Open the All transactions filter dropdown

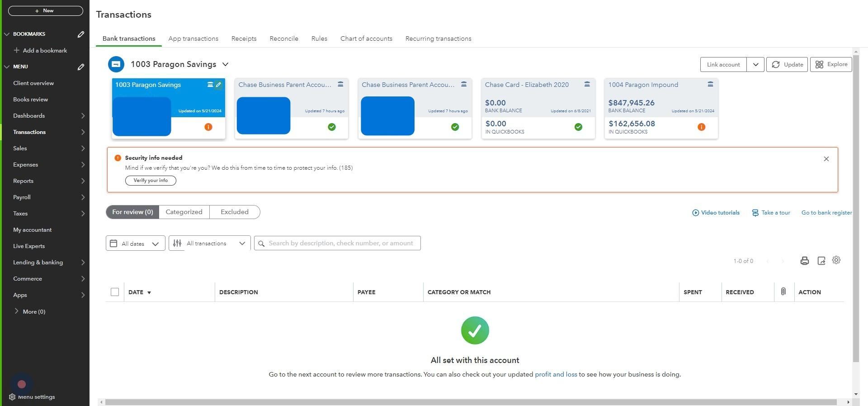[210, 244]
